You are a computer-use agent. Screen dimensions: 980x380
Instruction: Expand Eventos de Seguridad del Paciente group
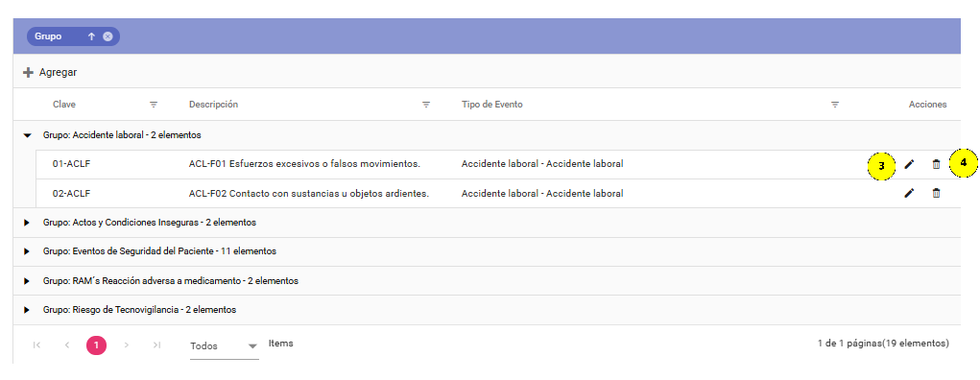click(x=27, y=251)
